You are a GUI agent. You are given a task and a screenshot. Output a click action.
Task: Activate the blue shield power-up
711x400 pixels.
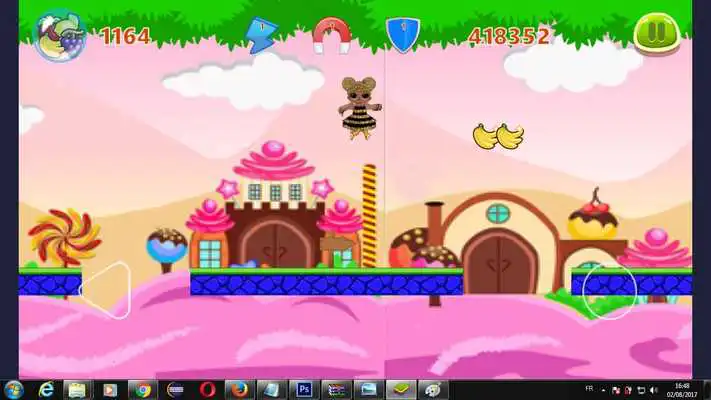coord(400,35)
